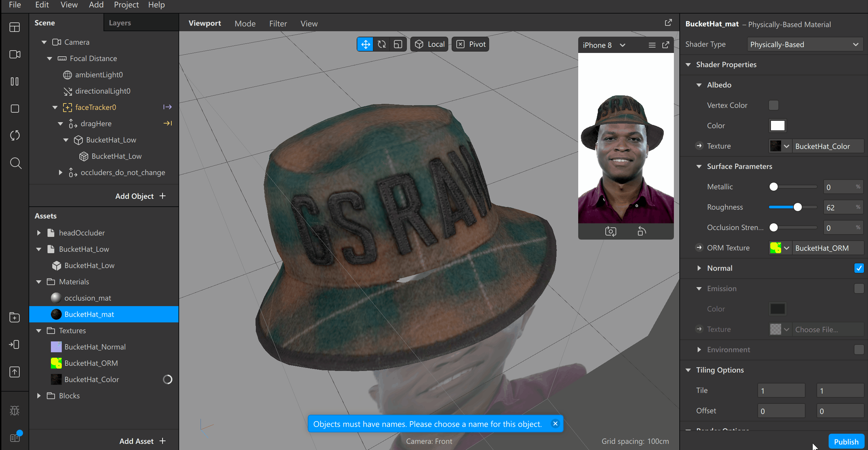Restart the simulator using the reset icon below it

642,231
